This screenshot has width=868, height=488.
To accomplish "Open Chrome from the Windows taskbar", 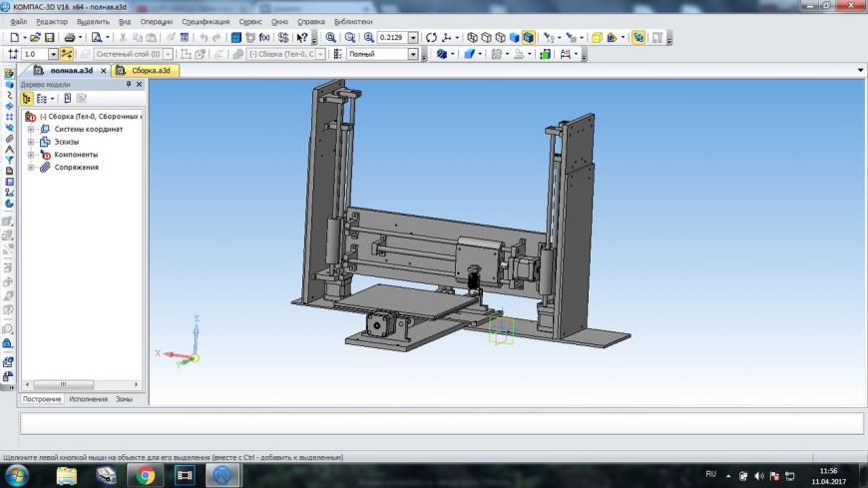I will pos(146,475).
